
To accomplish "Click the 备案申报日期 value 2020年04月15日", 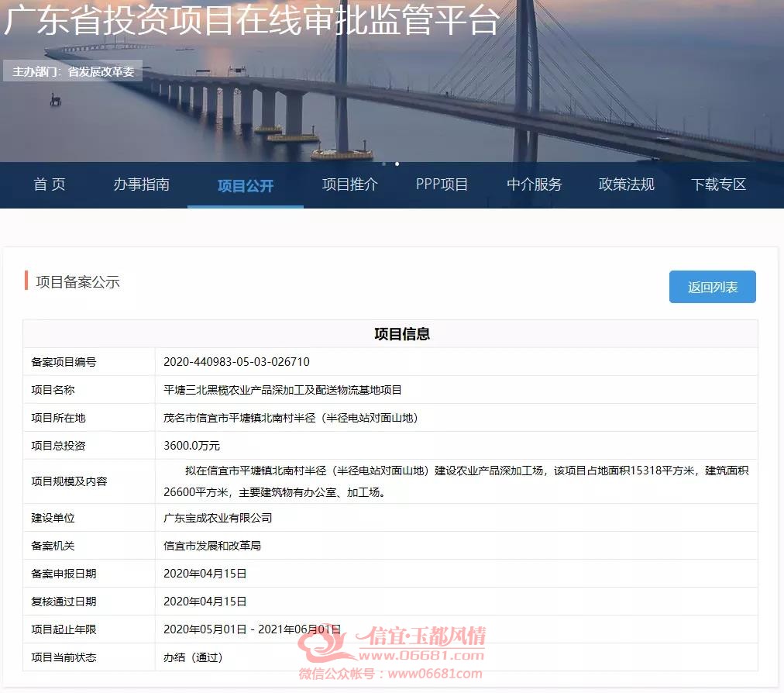I will pyautogui.click(x=205, y=574).
